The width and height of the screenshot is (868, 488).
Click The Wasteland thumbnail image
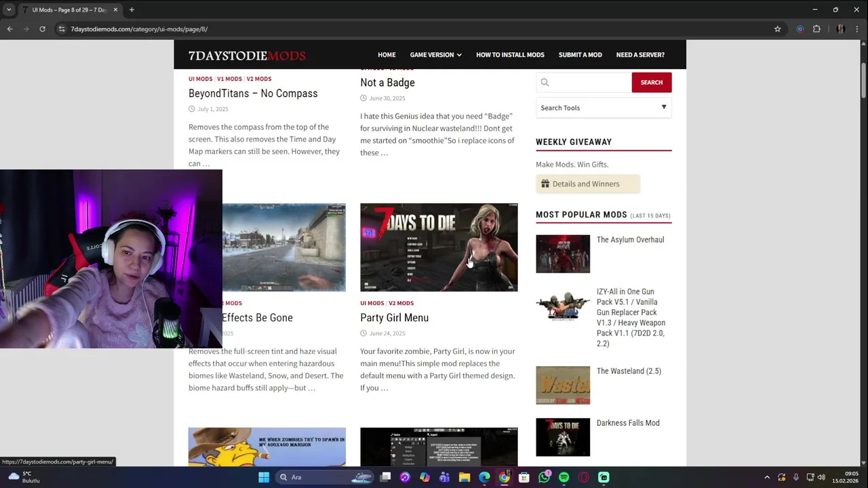pyautogui.click(x=563, y=386)
